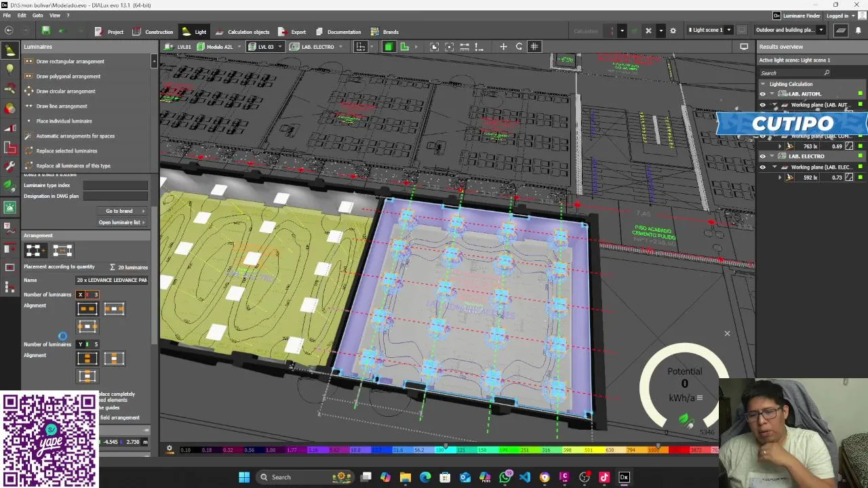This screenshot has height=488, width=868.
Task: Click the color scale settings gear
Action: [x=170, y=449]
